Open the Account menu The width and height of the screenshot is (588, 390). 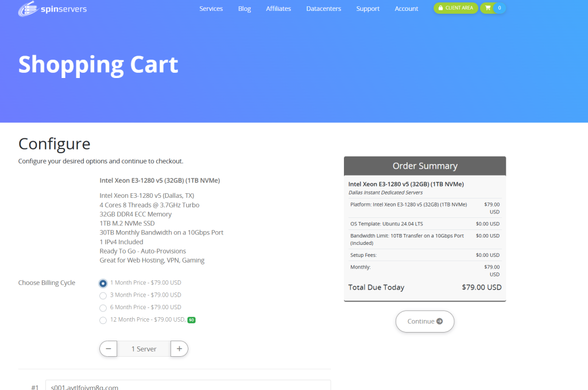406,9
